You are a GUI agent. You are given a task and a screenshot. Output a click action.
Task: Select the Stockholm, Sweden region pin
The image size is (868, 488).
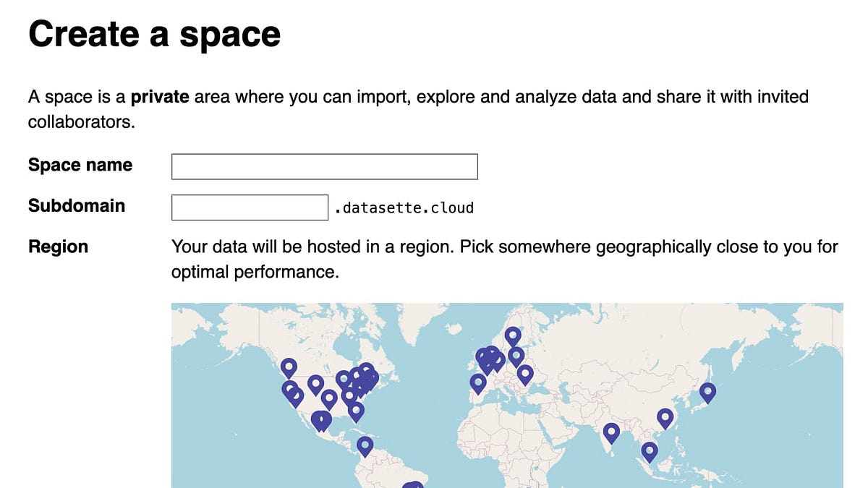513,337
